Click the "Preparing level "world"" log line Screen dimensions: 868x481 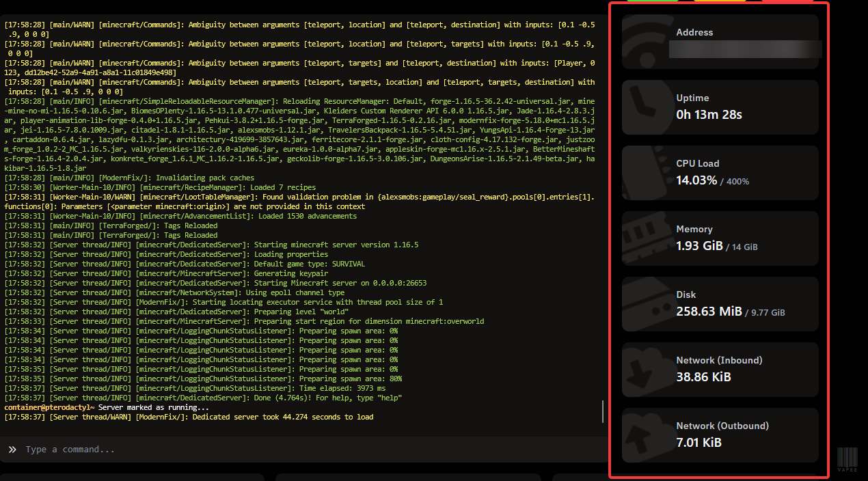pyautogui.click(x=176, y=312)
